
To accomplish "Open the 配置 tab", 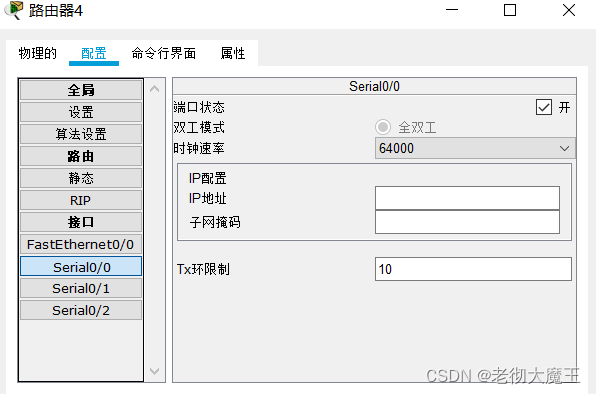I will pyautogui.click(x=94, y=53).
